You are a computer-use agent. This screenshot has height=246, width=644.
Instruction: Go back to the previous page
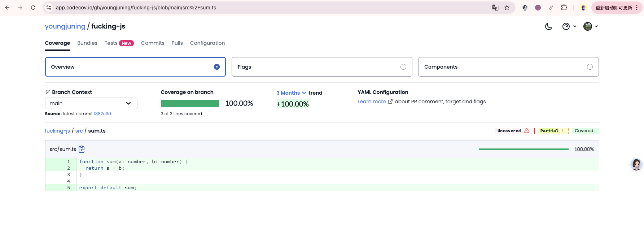coord(7,8)
